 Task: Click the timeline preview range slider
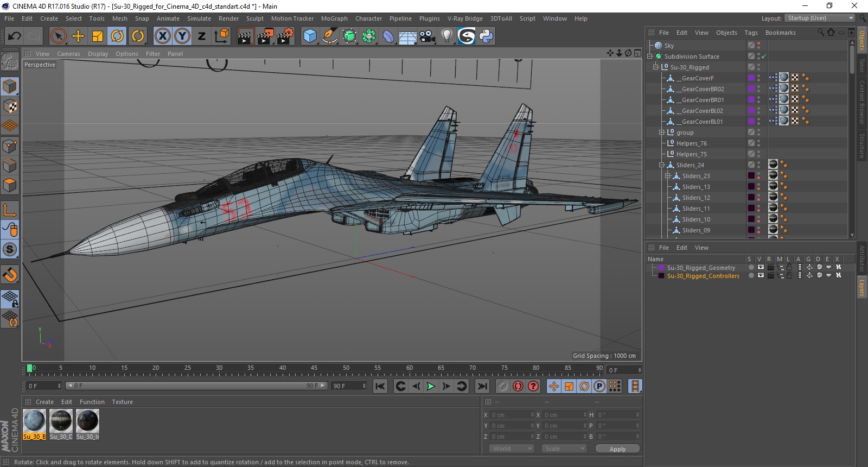(196, 386)
